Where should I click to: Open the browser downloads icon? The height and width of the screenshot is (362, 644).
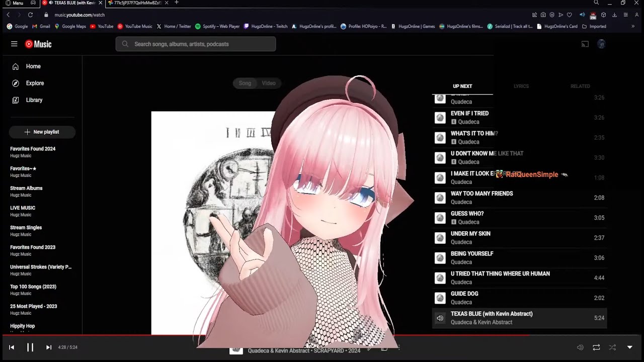[614, 15]
